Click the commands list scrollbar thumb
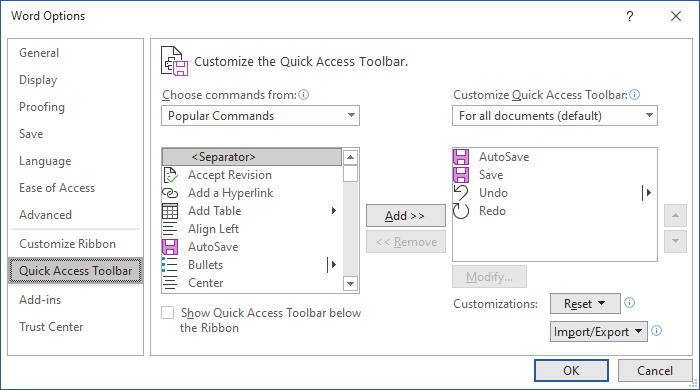The width and height of the screenshot is (700, 390). coord(350,174)
